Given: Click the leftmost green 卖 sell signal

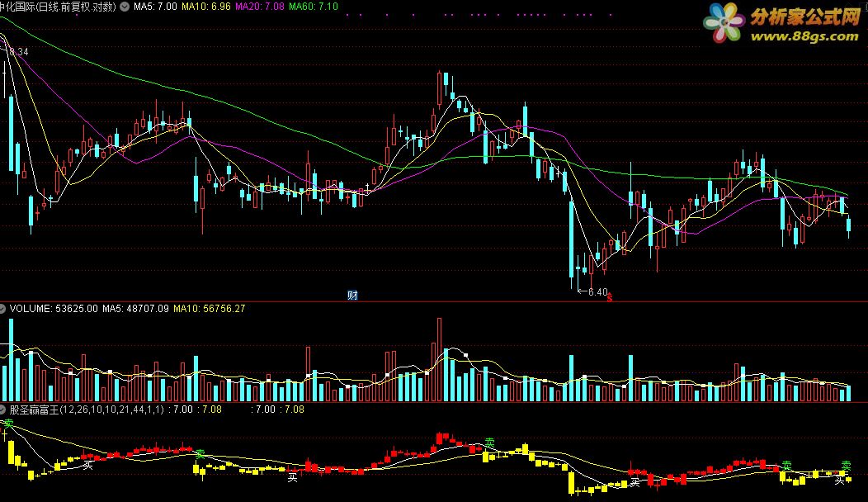Looking at the screenshot, I should (7, 424).
